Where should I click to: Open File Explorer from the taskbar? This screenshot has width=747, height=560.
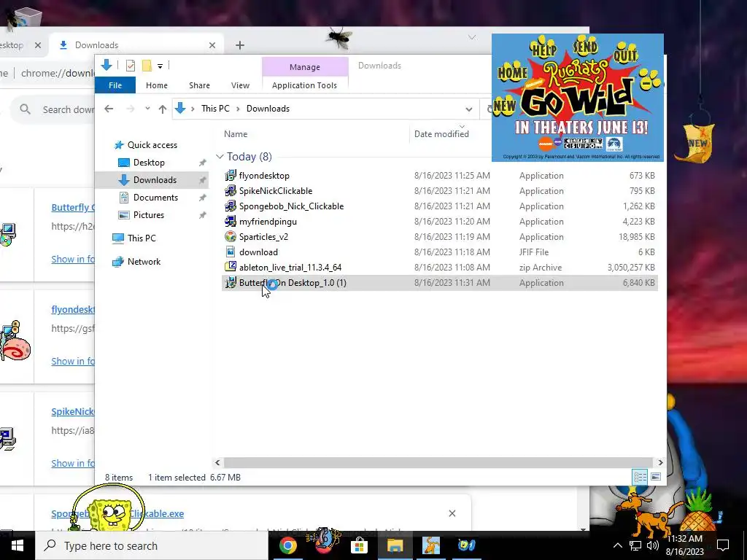(x=395, y=545)
